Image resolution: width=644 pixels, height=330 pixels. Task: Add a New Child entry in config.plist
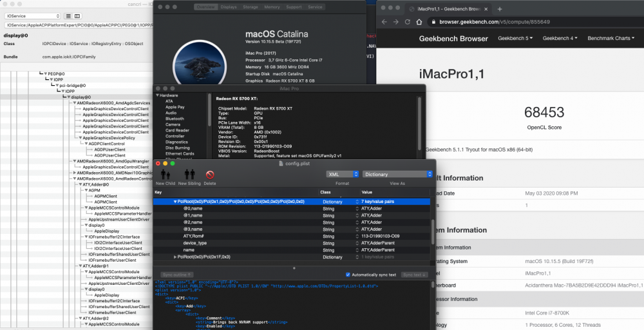pyautogui.click(x=166, y=177)
